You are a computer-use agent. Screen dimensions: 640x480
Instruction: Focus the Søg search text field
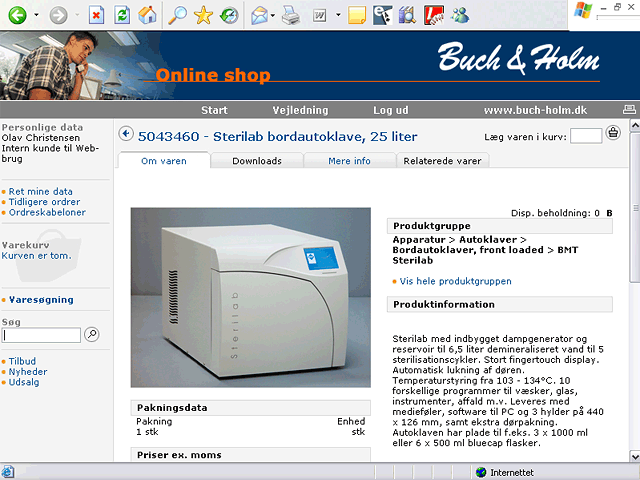point(41,335)
